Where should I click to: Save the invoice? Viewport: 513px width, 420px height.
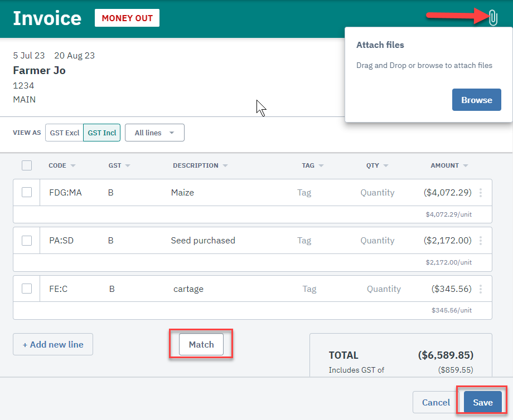[x=482, y=402]
